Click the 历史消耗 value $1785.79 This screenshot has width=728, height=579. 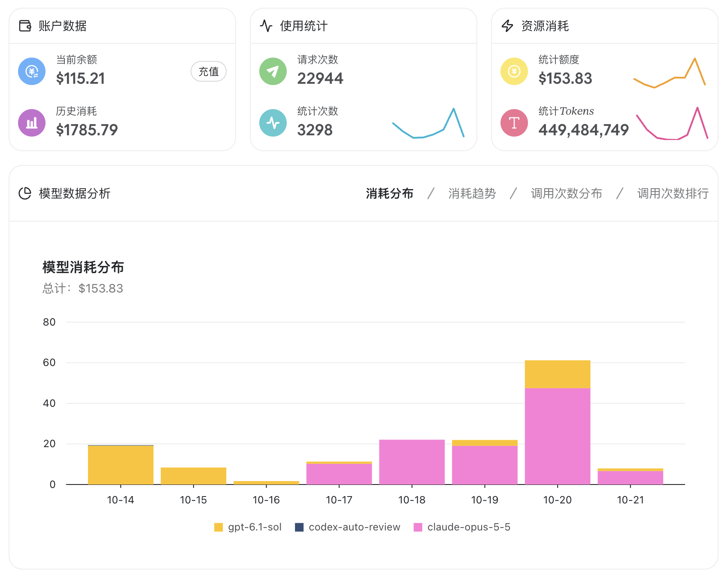(87, 130)
